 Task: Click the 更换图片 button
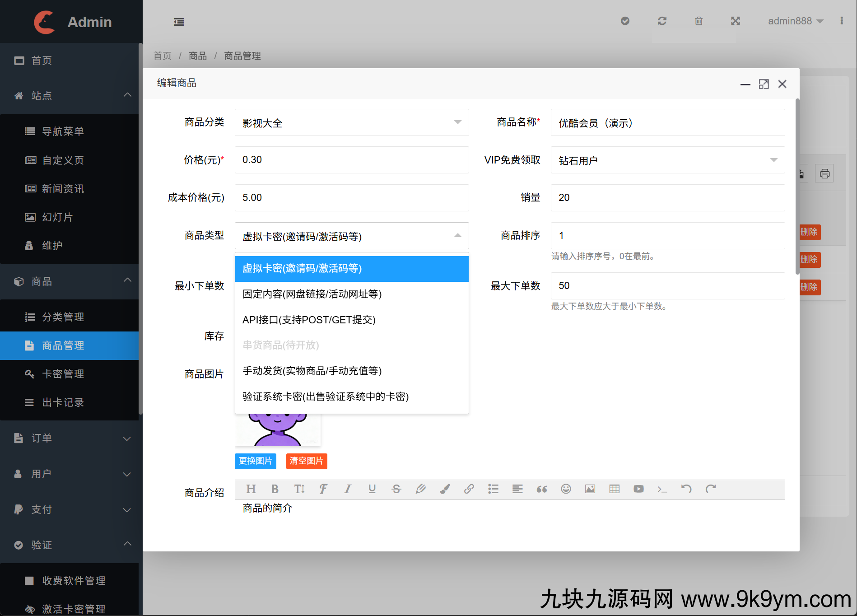tap(255, 461)
